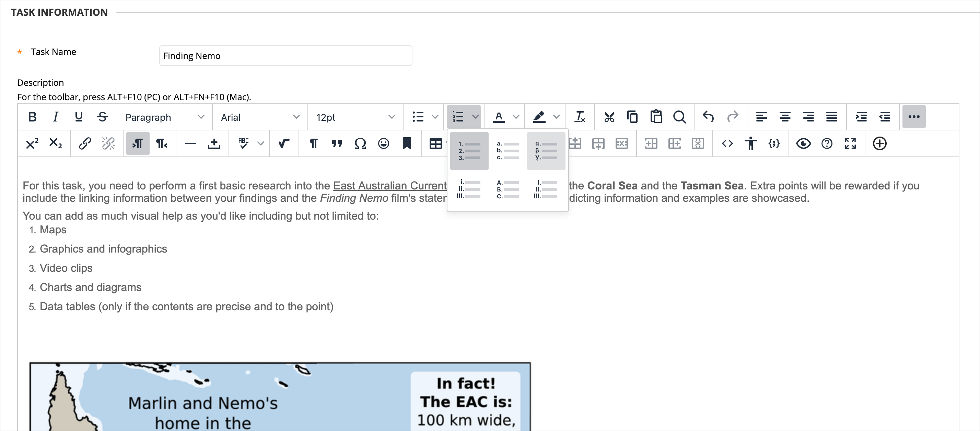Toggle strikethrough formatting
980x431 pixels.
[103, 117]
